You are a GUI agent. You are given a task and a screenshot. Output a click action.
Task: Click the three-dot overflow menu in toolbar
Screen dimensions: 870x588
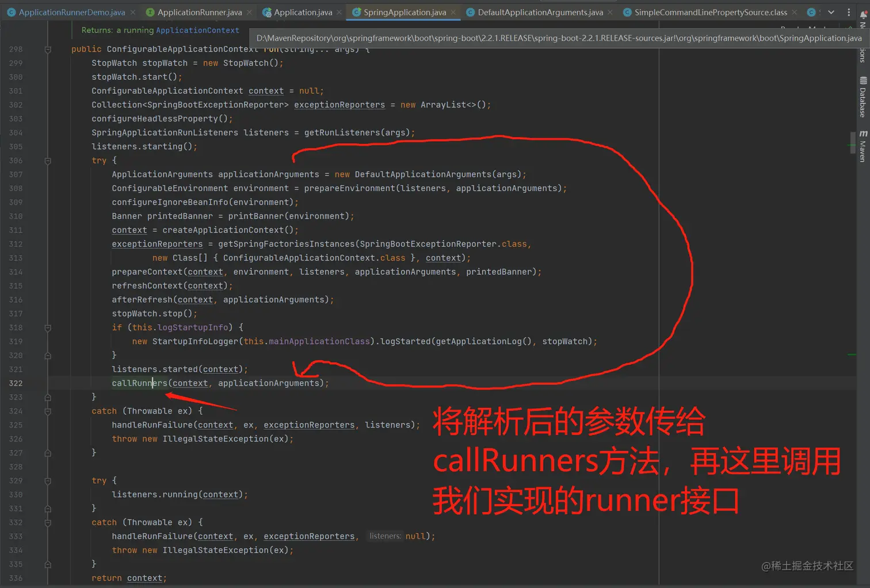coord(849,12)
